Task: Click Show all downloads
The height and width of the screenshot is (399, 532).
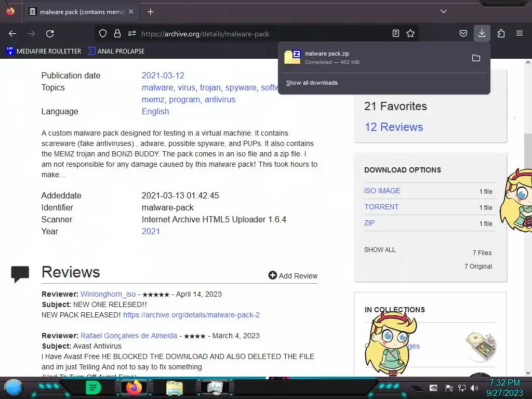Action: [x=312, y=83]
